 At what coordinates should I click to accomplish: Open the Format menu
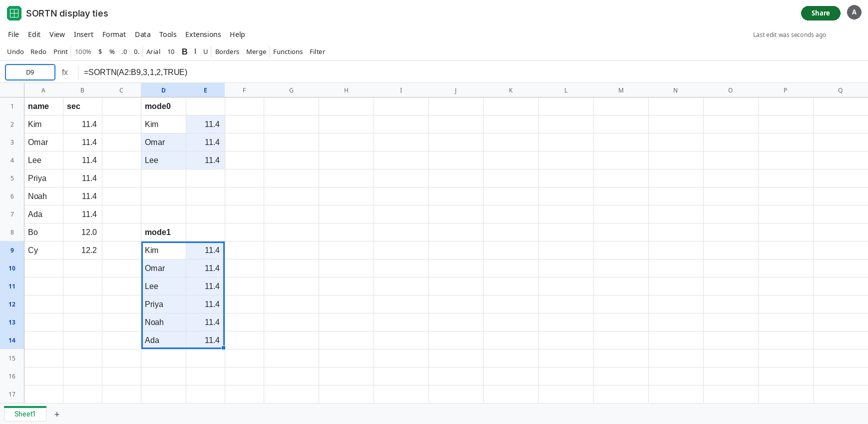[114, 34]
